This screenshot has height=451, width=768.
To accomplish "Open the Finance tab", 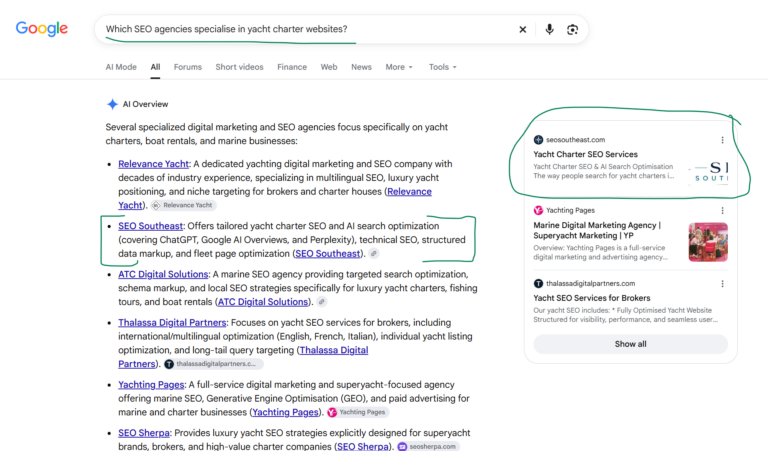I will point(292,67).
